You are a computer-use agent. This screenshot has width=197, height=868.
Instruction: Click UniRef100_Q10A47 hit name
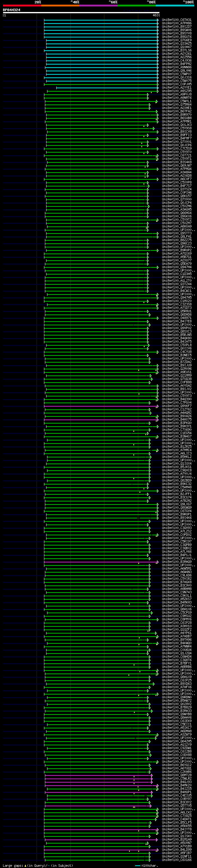coord(177,47)
